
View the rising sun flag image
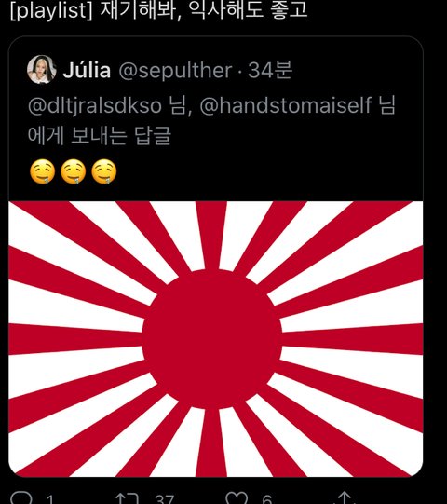pyautogui.click(x=216, y=339)
